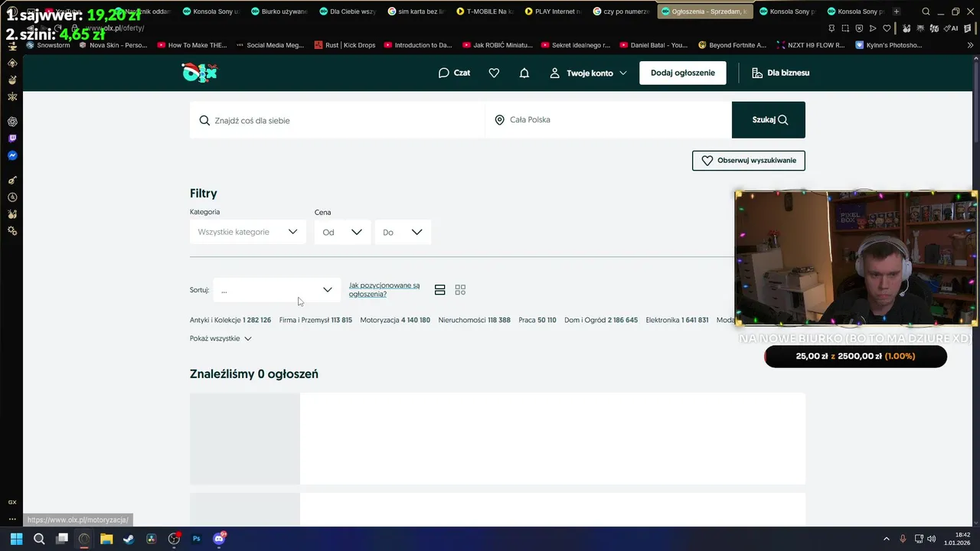The image size is (980, 551).
Task: Open the Kategoria dropdown
Action: (248, 232)
